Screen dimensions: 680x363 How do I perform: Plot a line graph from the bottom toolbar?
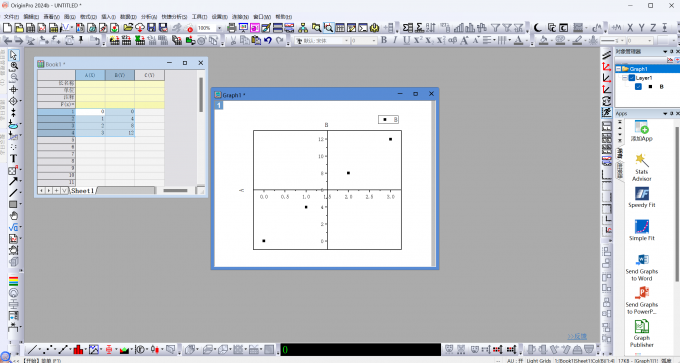click(x=32, y=349)
